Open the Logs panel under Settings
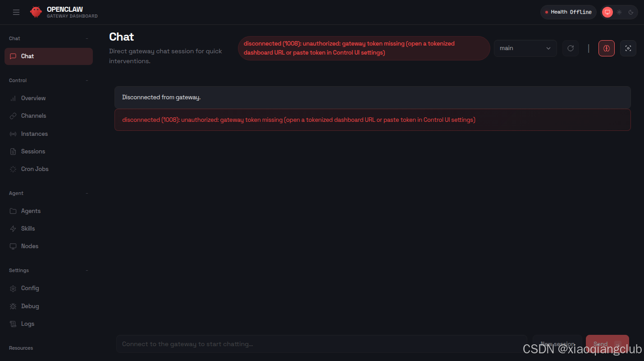 point(27,324)
